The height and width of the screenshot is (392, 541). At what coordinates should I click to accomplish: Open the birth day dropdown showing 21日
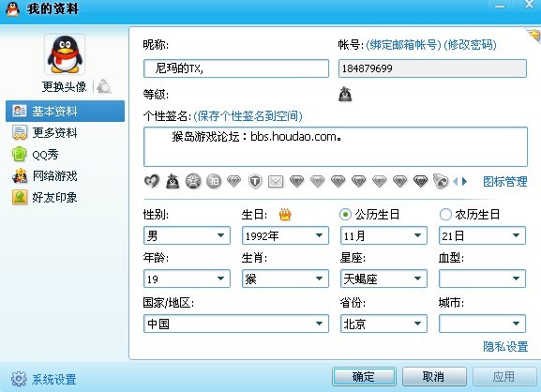coord(482,235)
